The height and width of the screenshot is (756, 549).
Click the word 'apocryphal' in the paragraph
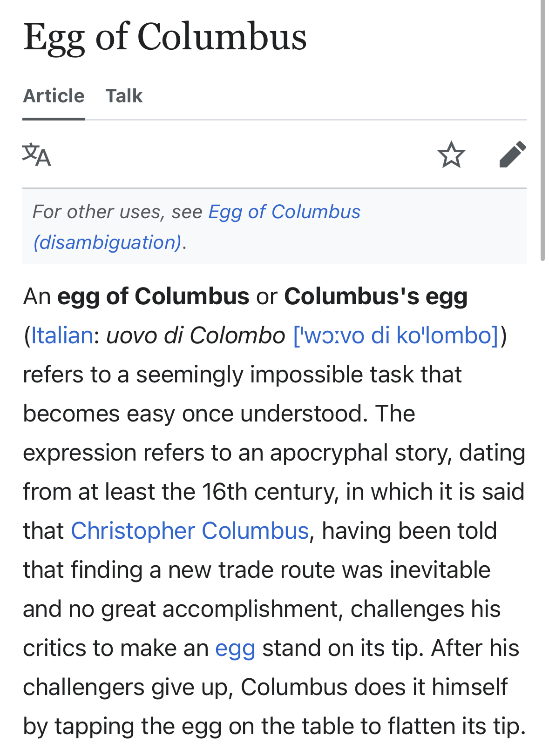click(x=329, y=453)
